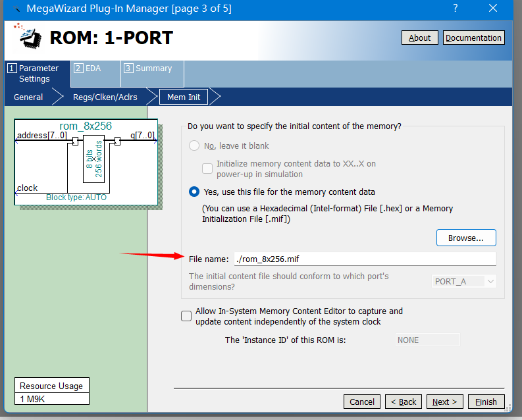The height and width of the screenshot is (420, 522).
Task: Open the Summary tab
Action: pos(153,74)
